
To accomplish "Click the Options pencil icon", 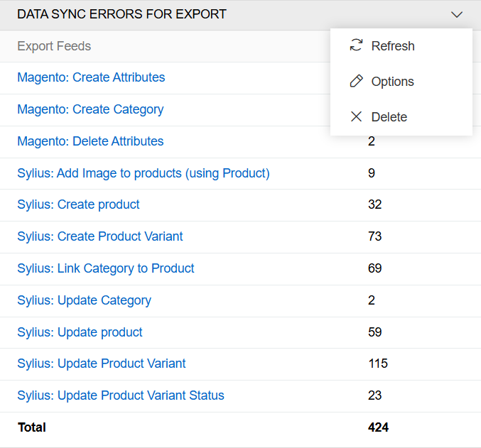I will (356, 82).
